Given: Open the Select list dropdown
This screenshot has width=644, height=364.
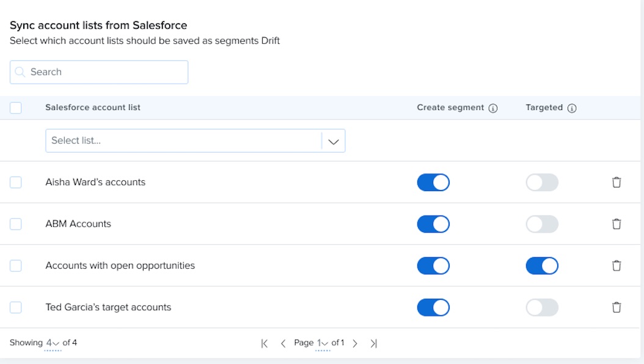Looking at the screenshot, I should [x=196, y=140].
